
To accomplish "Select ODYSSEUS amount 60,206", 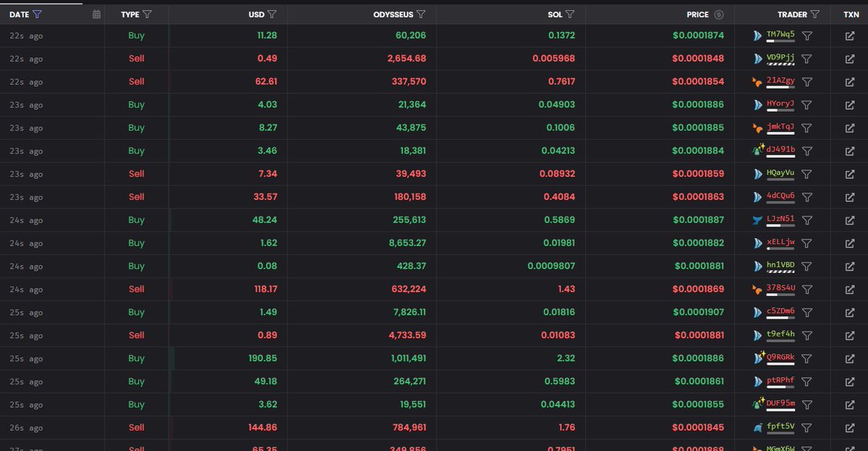I will coord(410,35).
